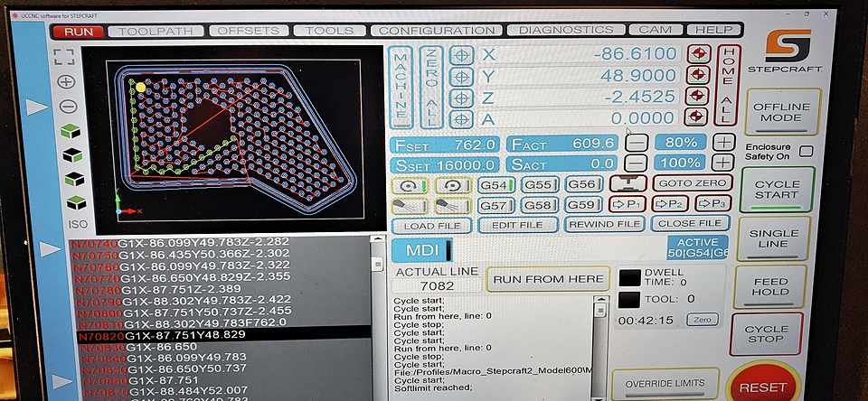Click OVERRIDE LIMITS
Viewport: 868px width, 401px height.
point(665,383)
